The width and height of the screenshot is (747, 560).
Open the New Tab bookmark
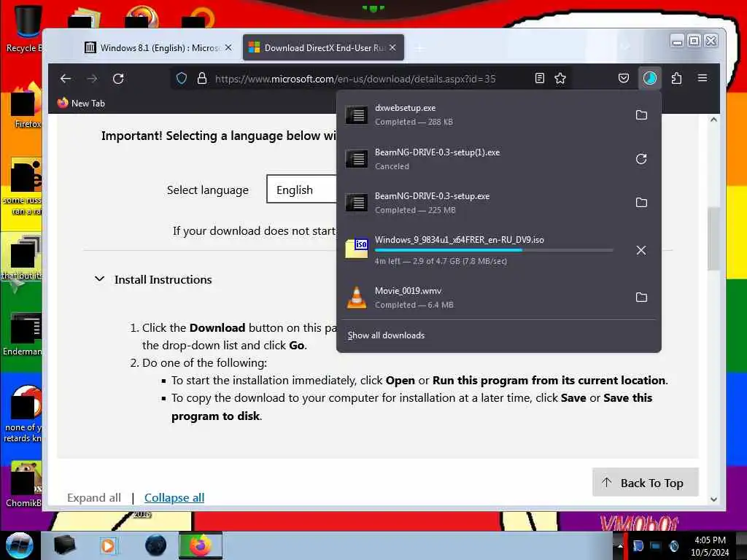[81, 103]
